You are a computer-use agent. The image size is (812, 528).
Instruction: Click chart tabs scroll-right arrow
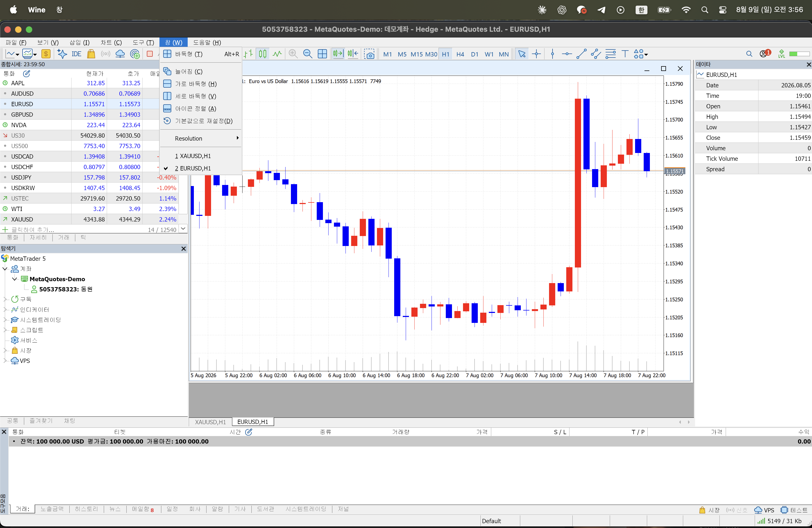(x=689, y=422)
